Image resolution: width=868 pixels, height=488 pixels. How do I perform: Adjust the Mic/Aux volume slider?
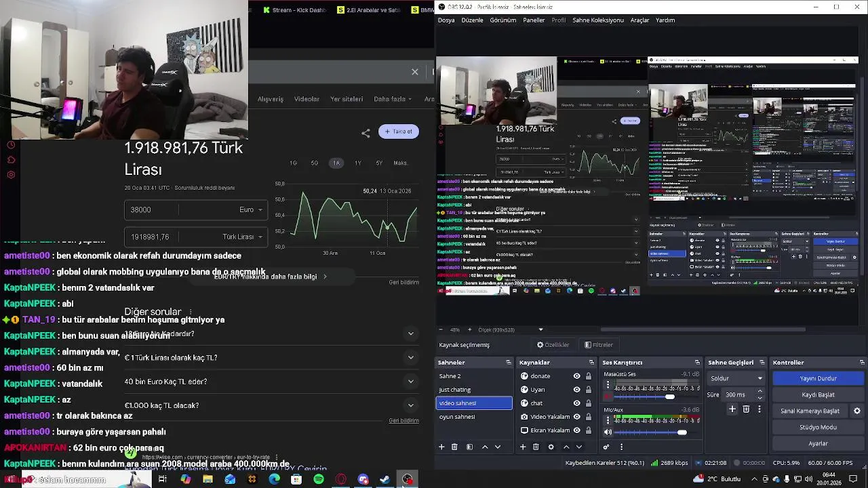point(656,432)
